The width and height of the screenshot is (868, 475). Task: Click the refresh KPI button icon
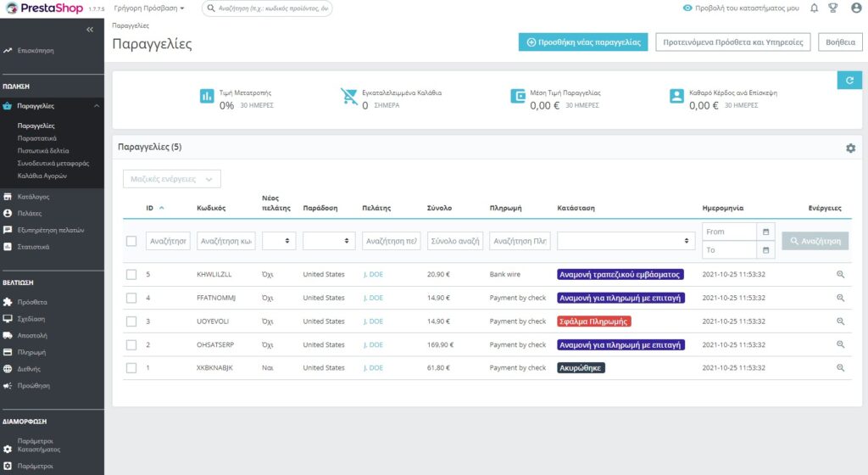point(849,80)
